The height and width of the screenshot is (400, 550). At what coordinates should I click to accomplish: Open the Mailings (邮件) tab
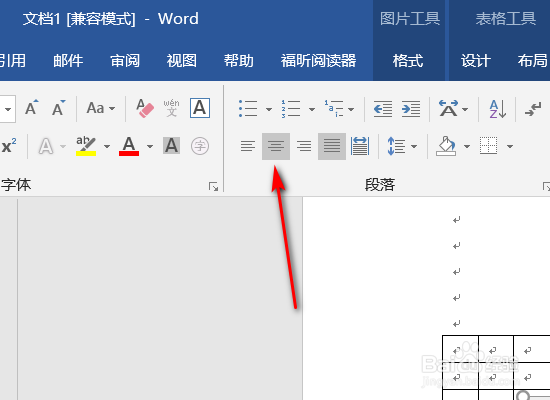68,61
